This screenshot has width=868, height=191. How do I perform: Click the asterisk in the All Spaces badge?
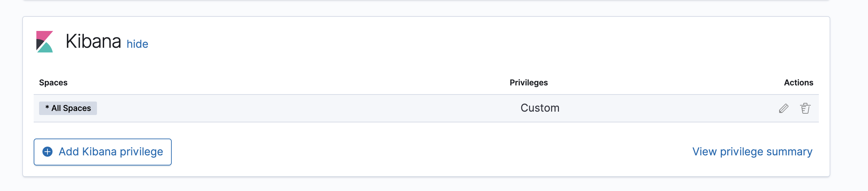click(x=47, y=108)
